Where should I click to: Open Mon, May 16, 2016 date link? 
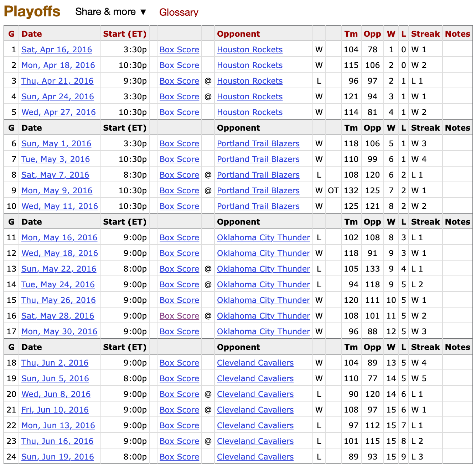59,237
